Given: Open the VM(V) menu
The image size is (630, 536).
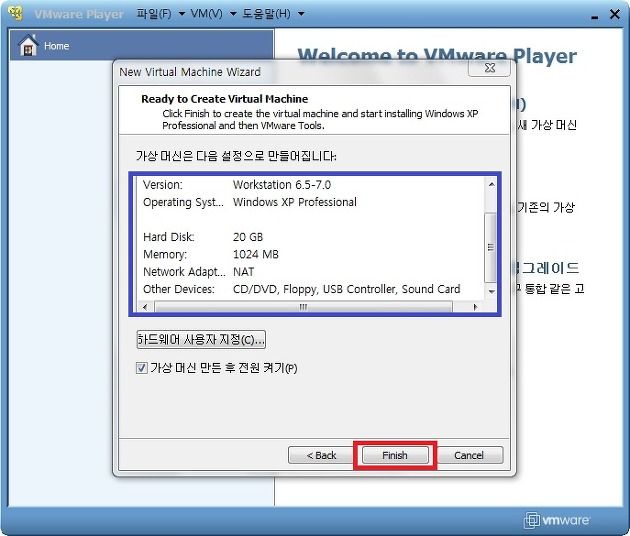Looking at the screenshot, I should (x=206, y=14).
